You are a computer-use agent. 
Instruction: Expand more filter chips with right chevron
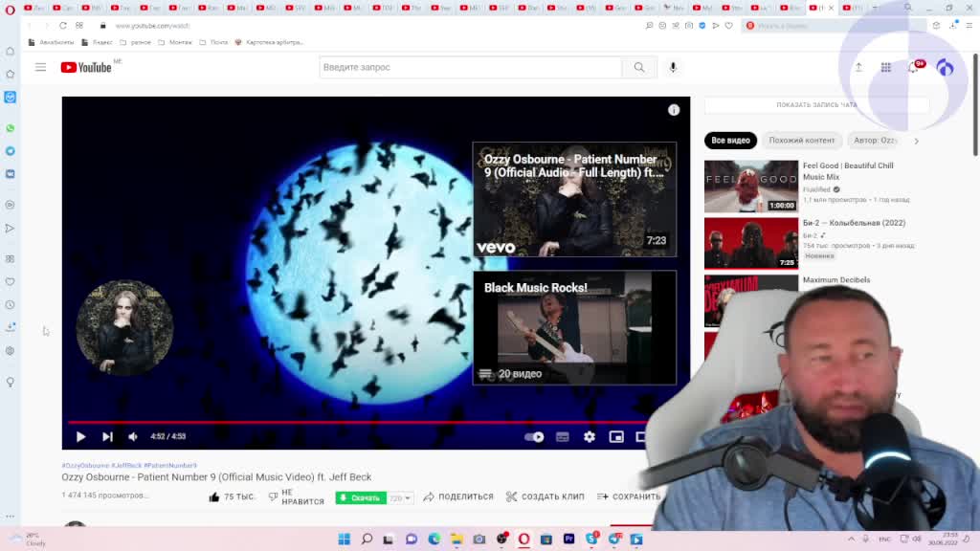tap(916, 142)
